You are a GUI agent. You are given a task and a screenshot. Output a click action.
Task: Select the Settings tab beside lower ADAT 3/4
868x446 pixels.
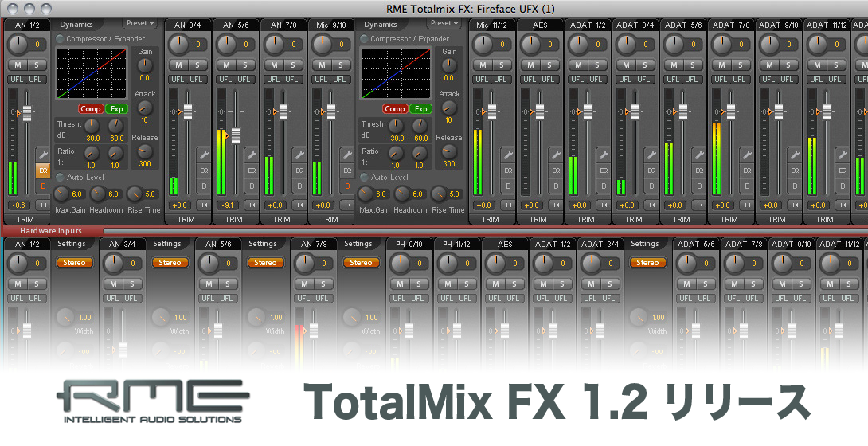(645, 244)
